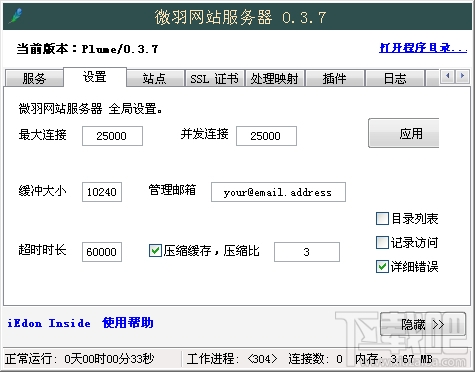The width and height of the screenshot is (475, 372).
Task: Select the 设置 tab
Action: [x=95, y=77]
